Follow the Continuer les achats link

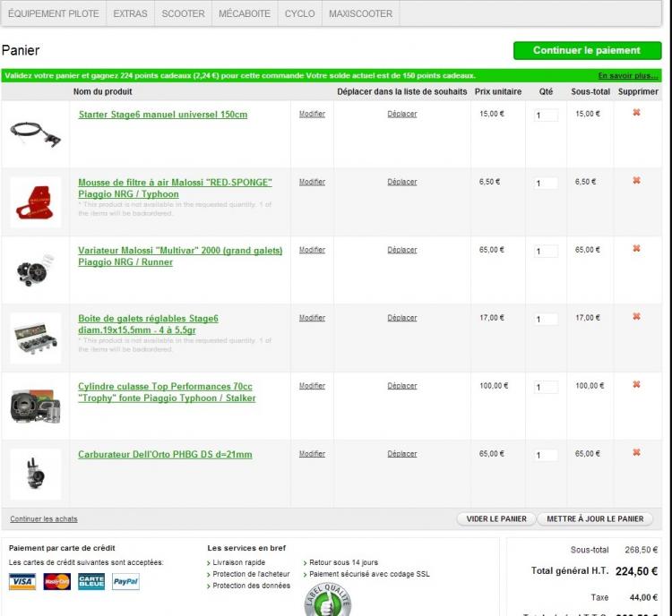pos(44,518)
